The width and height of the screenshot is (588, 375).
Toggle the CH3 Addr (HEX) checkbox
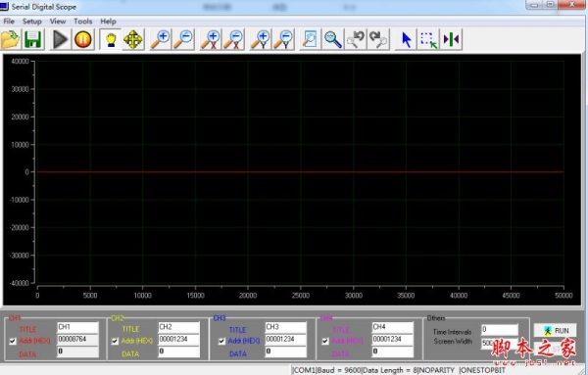pyautogui.click(x=221, y=341)
